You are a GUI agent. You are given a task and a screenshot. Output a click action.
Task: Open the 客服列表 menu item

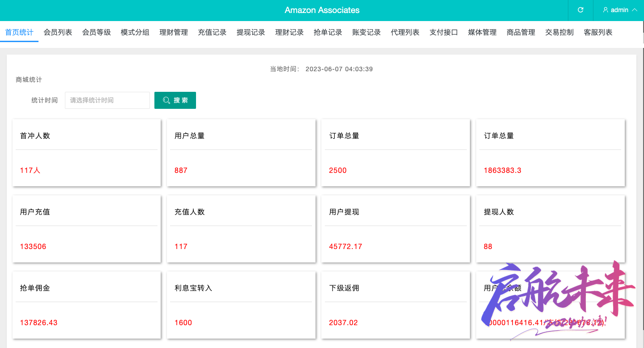tap(598, 32)
